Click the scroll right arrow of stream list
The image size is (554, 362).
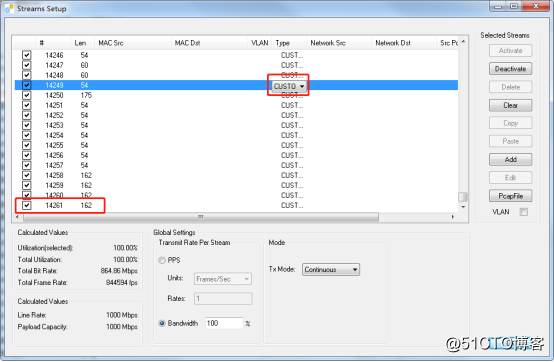coord(453,216)
